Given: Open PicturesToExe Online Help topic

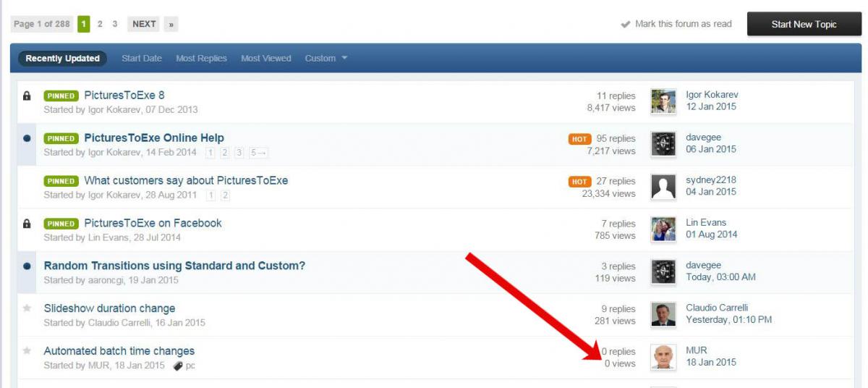Looking at the screenshot, I should coord(154,138).
